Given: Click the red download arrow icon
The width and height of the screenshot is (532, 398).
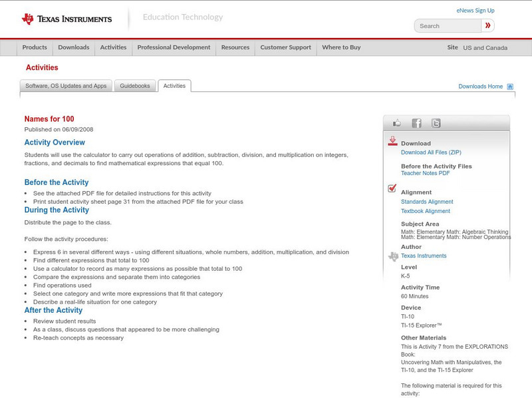Looking at the screenshot, I should (394, 141).
